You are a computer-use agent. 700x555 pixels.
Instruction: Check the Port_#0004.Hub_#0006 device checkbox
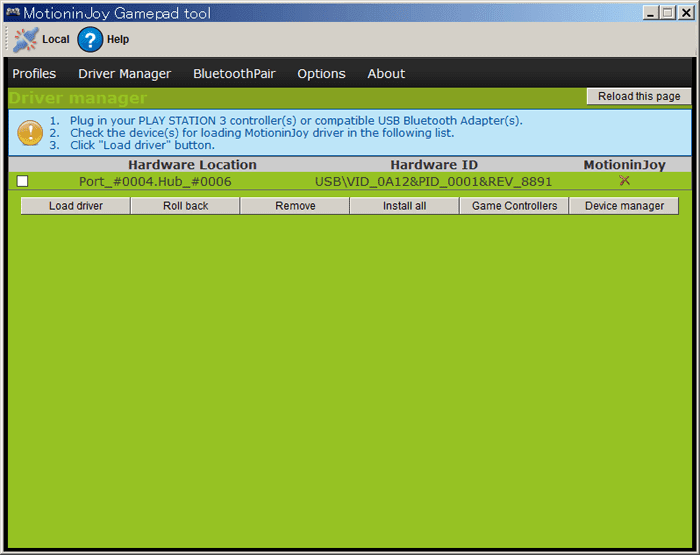[x=22, y=181]
